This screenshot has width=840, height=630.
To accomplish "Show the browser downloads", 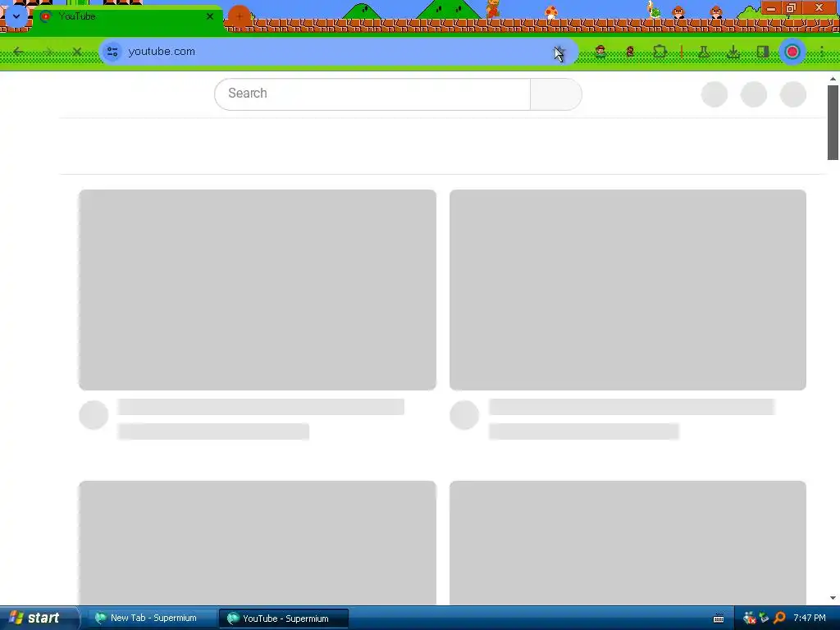I will click(733, 52).
